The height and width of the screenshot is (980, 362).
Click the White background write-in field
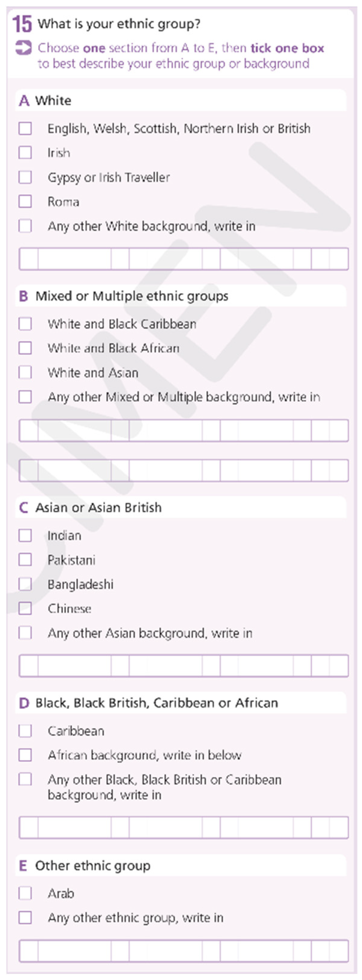tap(184, 259)
